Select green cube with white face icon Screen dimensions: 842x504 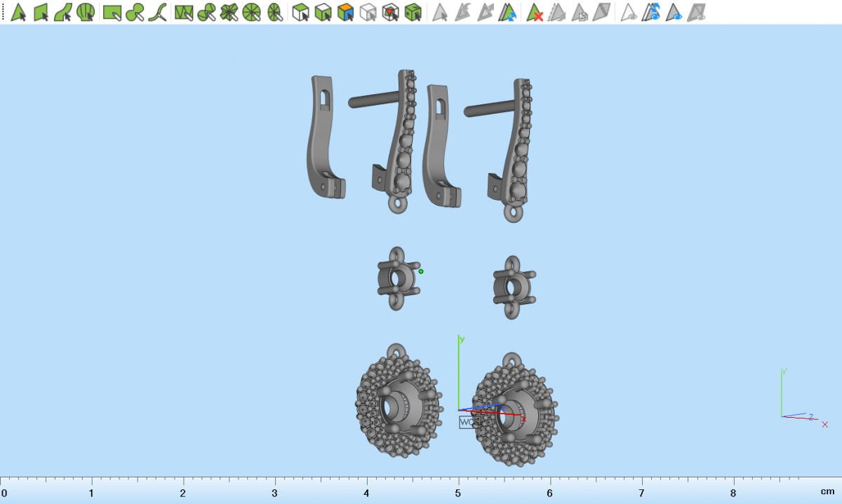pos(323,12)
